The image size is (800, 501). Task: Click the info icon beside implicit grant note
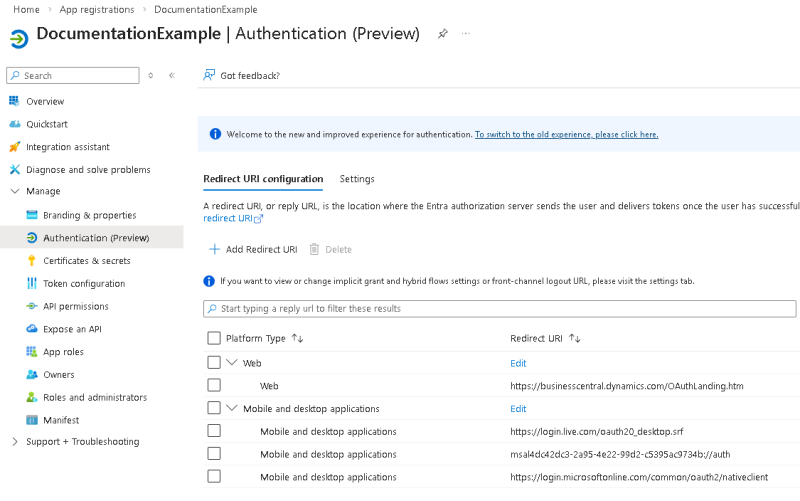pyautogui.click(x=209, y=281)
